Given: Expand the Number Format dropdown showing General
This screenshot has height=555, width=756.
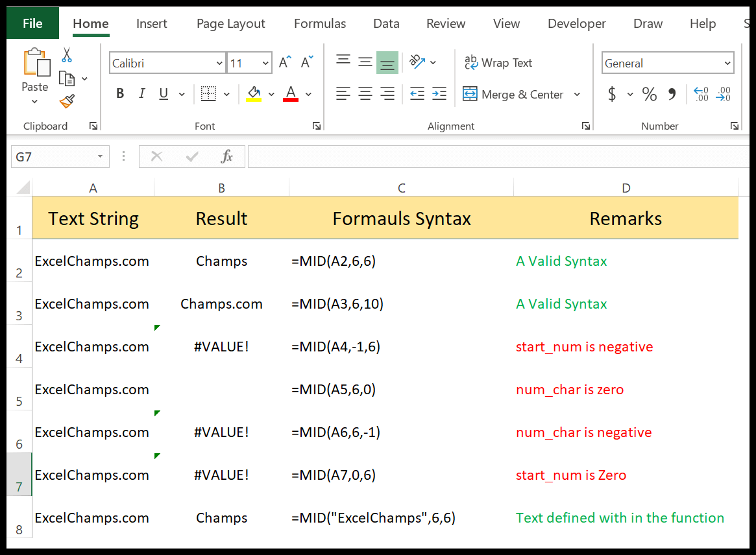Looking at the screenshot, I should 726,62.
